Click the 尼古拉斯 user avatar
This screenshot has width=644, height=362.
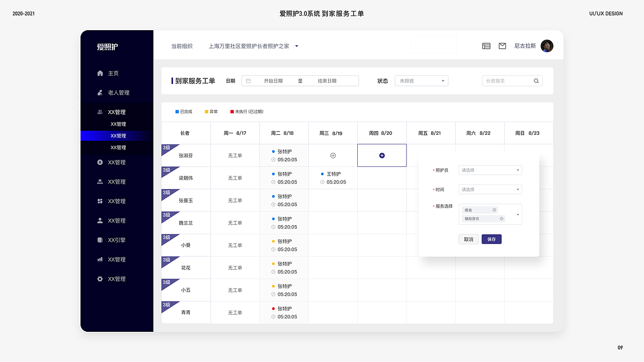(x=547, y=46)
